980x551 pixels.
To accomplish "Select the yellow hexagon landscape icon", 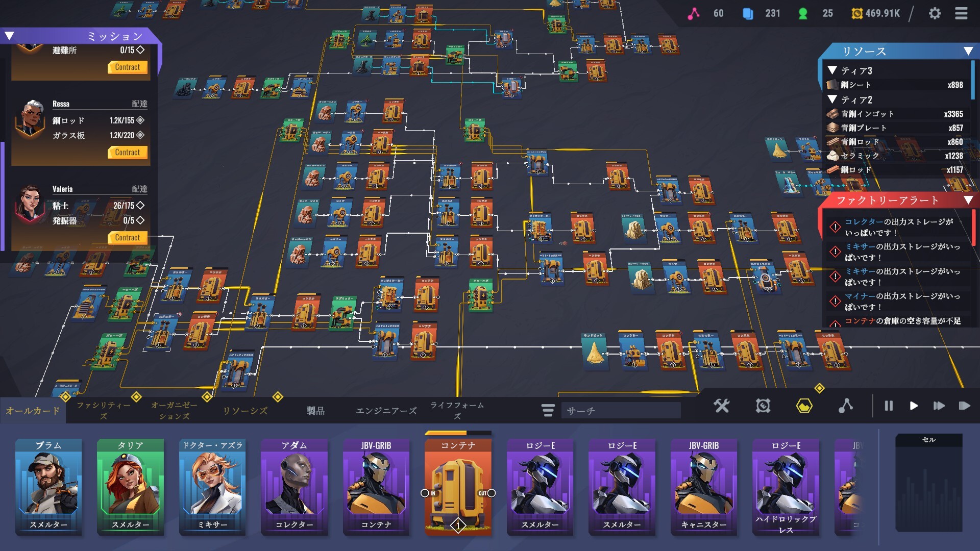I will pos(804,406).
